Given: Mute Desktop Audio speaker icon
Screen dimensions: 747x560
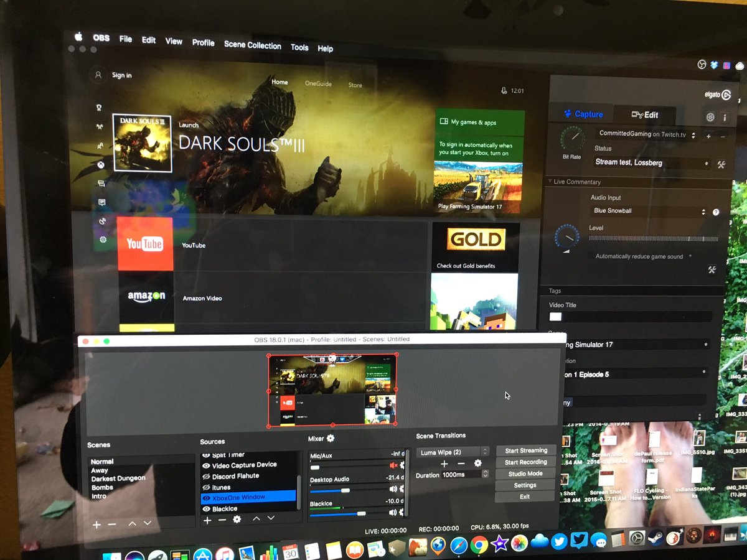Looking at the screenshot, I should click(393, 489).
